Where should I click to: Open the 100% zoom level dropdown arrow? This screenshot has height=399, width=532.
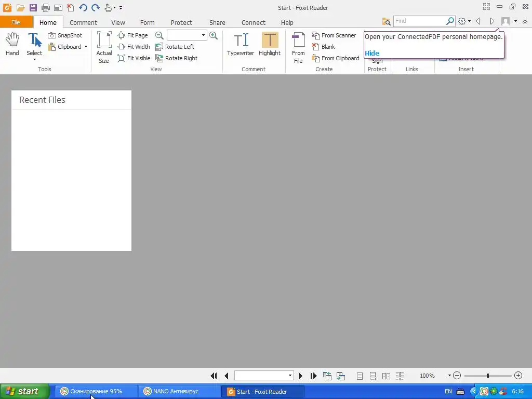click(449, 375)
